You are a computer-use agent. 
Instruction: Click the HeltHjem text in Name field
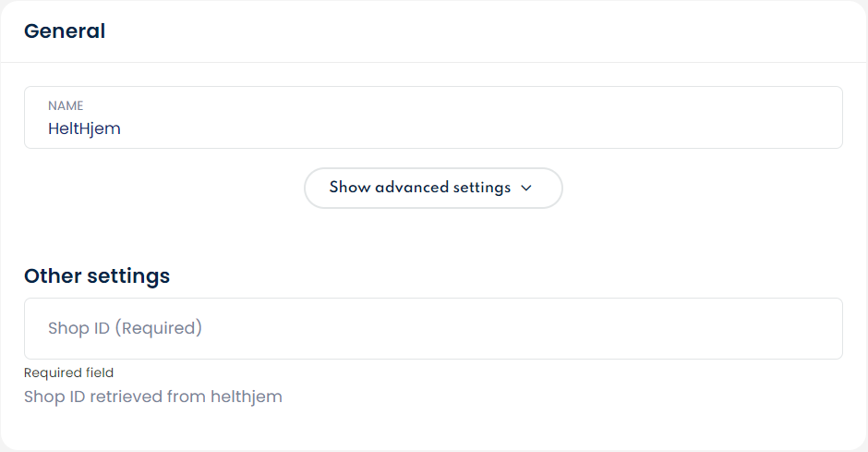[84, 128]
